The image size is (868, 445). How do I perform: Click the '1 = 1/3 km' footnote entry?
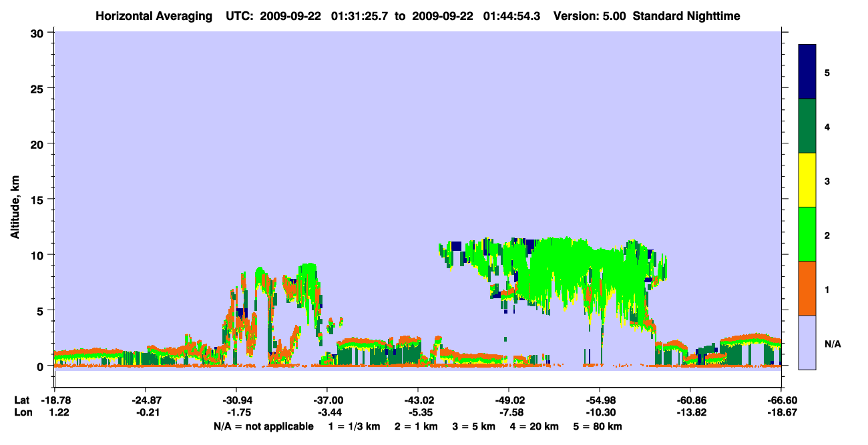[x=354, y=426]
